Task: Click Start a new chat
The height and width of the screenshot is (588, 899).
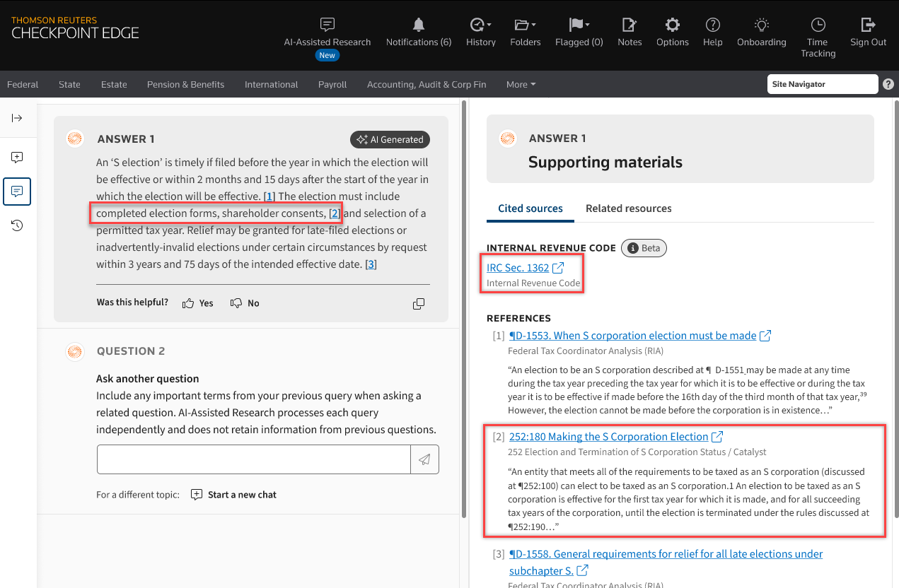Action: (234, 495)
